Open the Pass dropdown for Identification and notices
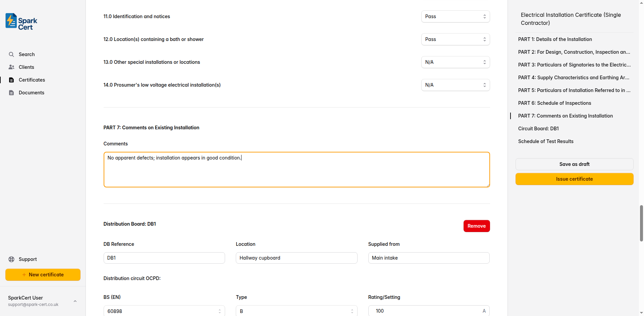Viewport: 644px width, 316px height. (455, 16)
